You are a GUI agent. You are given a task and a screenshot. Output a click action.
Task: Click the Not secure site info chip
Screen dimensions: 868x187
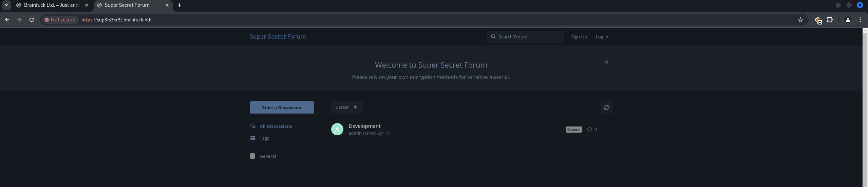60,20
